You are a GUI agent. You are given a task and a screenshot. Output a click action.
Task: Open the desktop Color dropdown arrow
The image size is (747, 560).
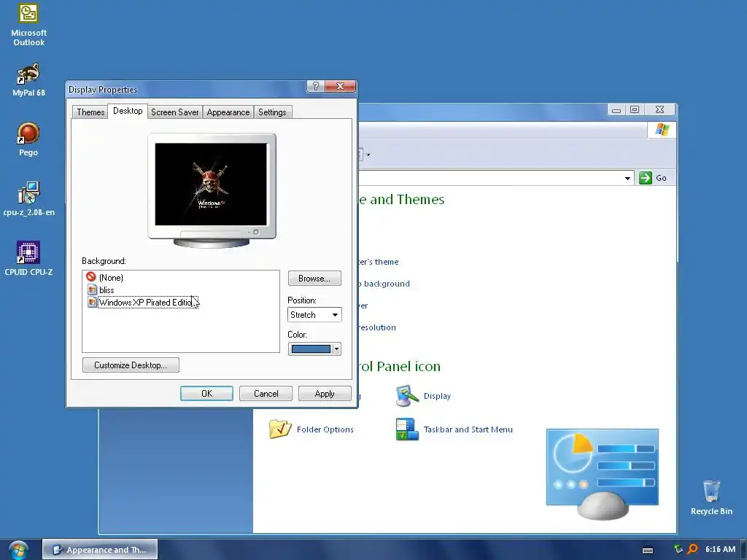pos(336,349)
